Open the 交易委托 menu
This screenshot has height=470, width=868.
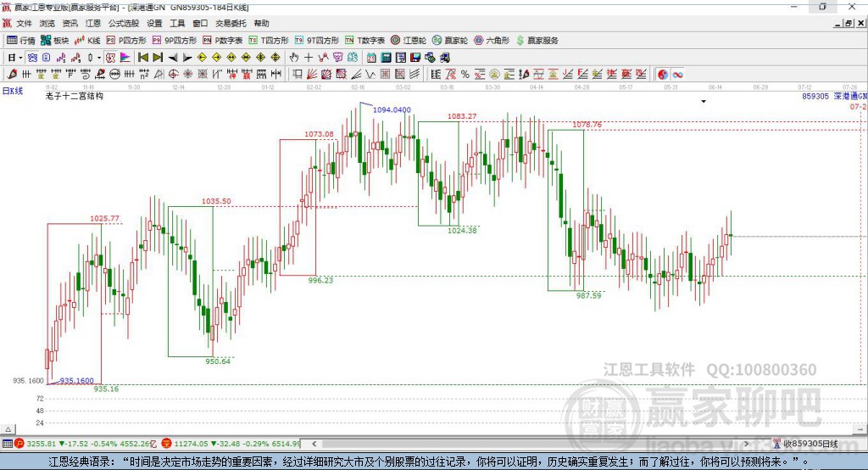pyautogui.click(x=231, y=23)
